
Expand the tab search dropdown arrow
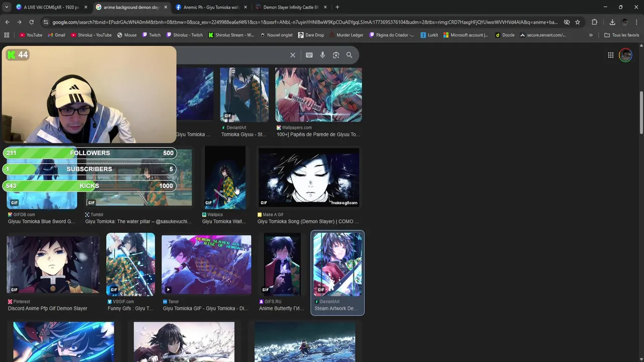(x=7, y=7)
